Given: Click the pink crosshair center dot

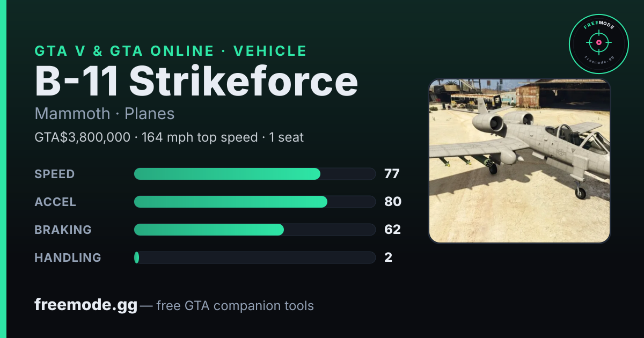Looking at the screenshot, I should pos(598,42).
